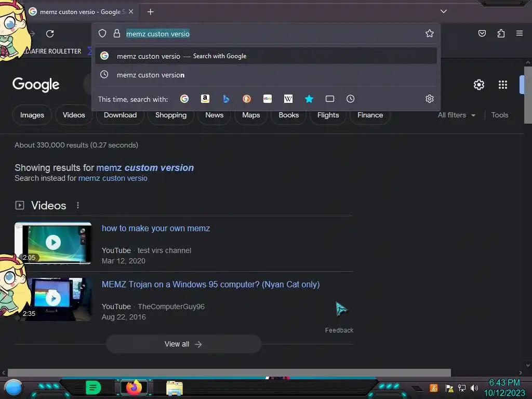Select the 'memz custon versio — Search with Google' suggestion

(x=266, y=56)
